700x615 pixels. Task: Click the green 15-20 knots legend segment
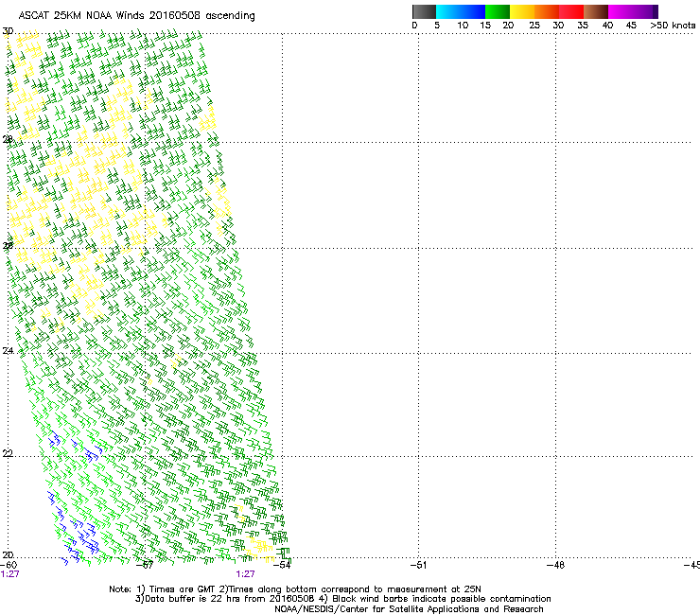click(x=498, y=11)
